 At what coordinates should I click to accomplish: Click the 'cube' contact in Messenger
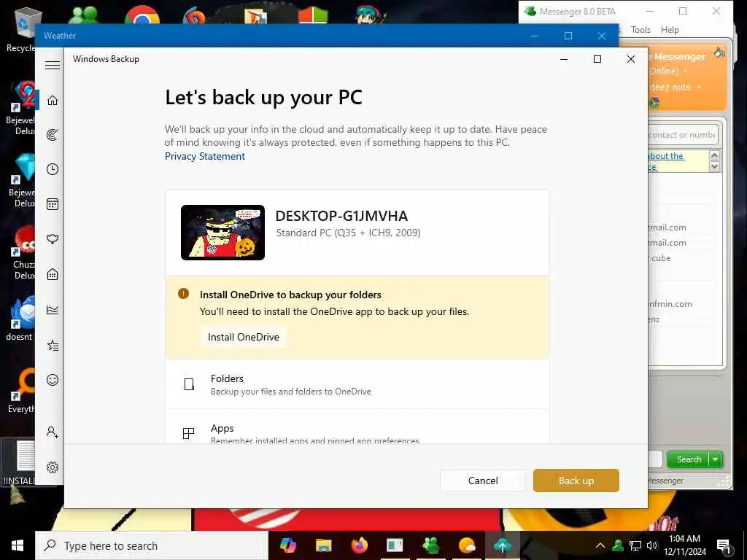[x=661, y=257]
